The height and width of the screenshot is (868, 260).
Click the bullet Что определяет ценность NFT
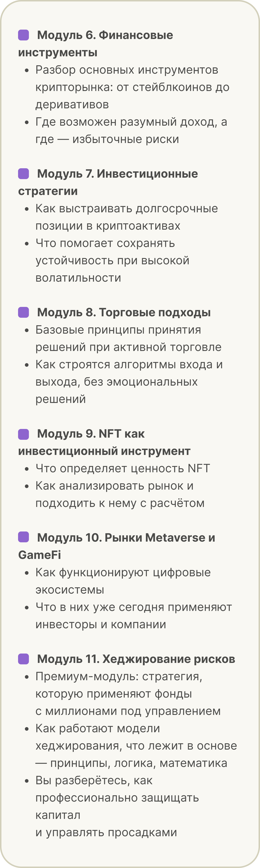point(123,468)
